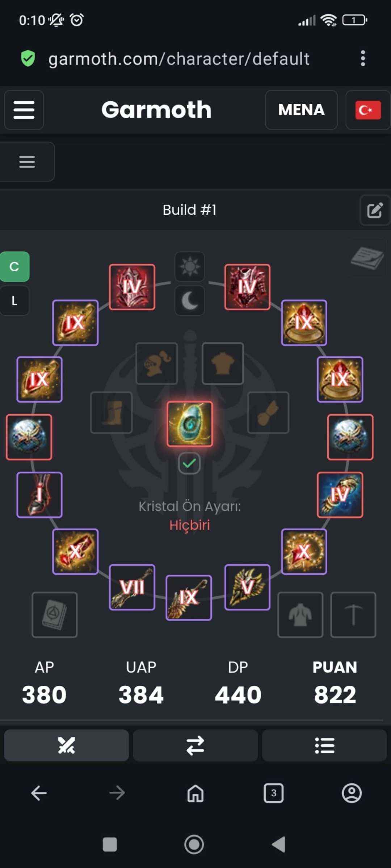Viewport: 391px width, 868px height.
Task: Open the edit build name icon
Action: [x=375, y=210]
